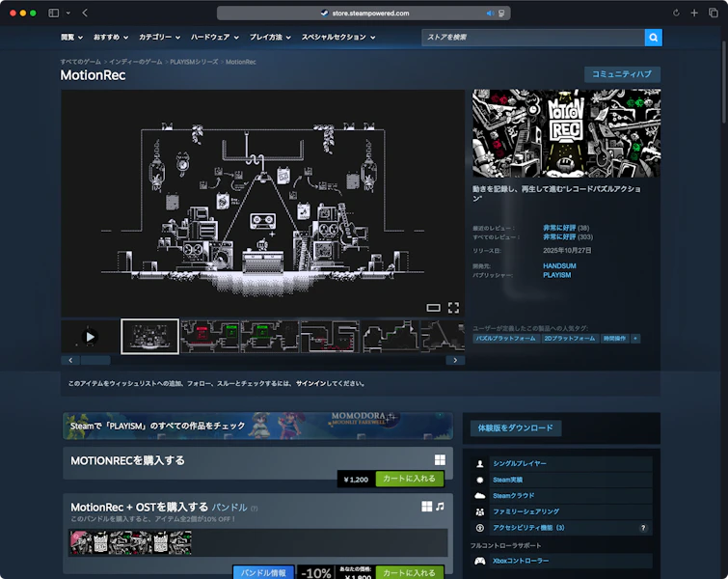Click the Steam achievements icon

[480, 480]
